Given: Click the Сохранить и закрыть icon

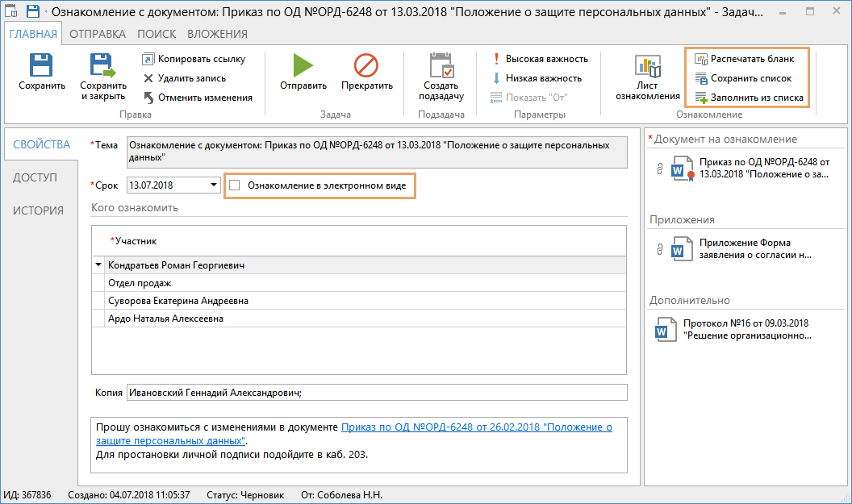Looking at the screenshot, I should tap(102, 66).
